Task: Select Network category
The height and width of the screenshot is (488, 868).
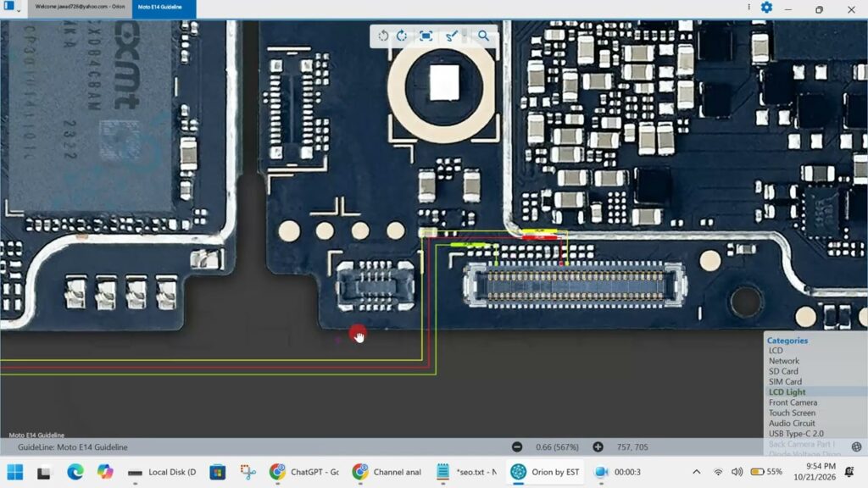Action: [x=784, y=361]
